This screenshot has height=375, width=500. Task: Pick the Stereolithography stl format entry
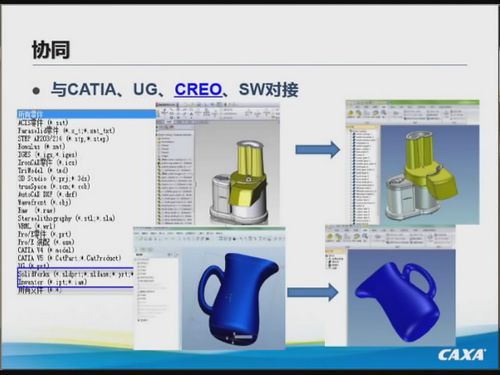[66, 218]
